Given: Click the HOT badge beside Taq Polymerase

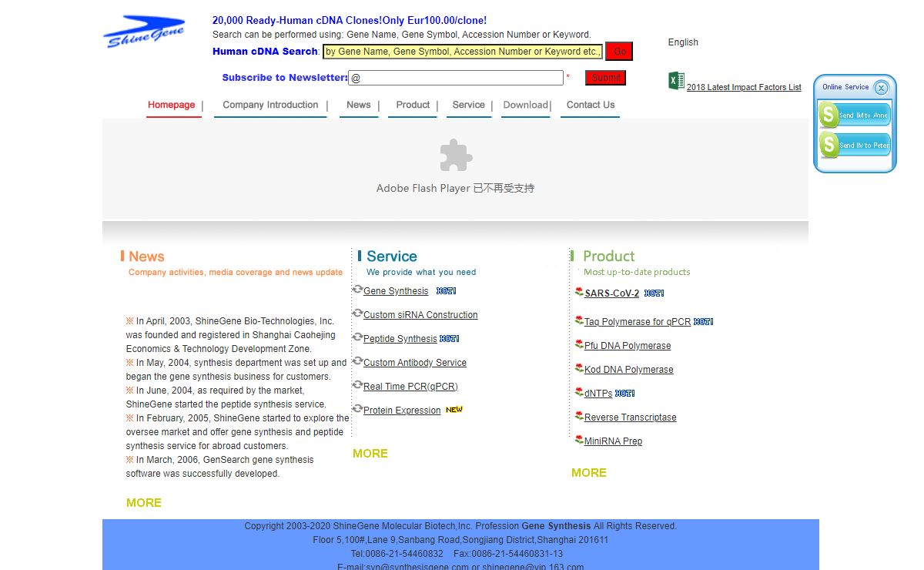Looking at the screenshot, I should pyautogui.click(x=703, y=322).
